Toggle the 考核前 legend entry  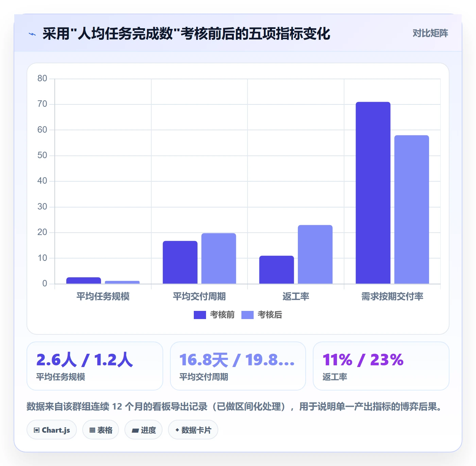pos(214,315)
